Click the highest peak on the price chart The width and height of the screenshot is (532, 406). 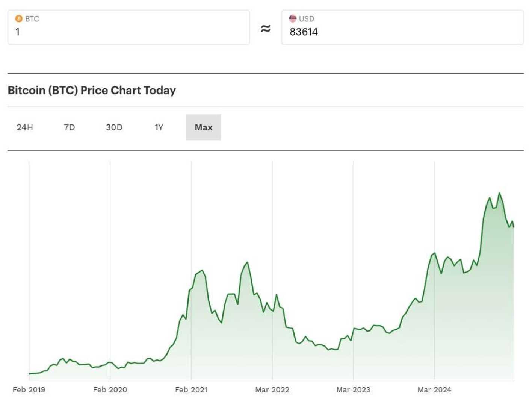coord(499,193)
